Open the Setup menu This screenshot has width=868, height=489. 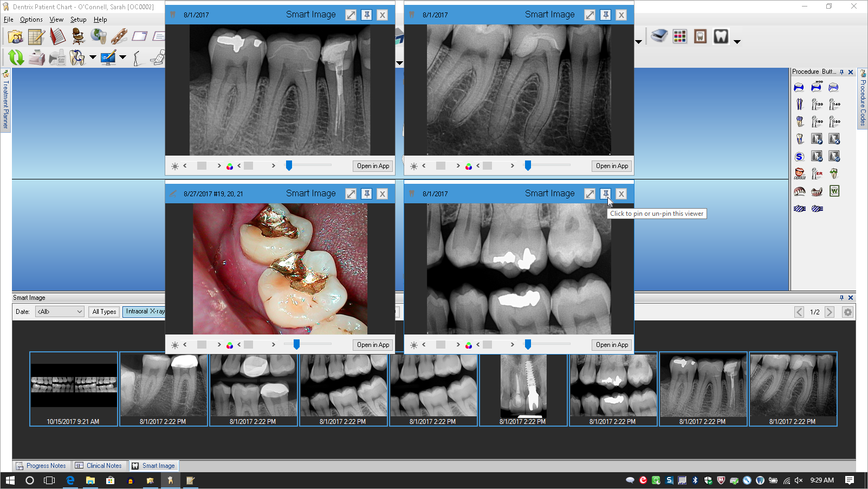[78, 19]
